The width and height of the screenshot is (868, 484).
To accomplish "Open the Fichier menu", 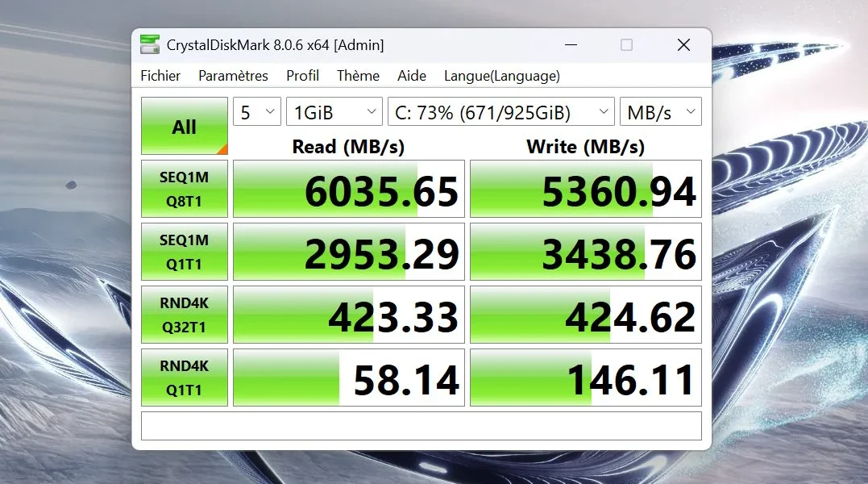I will [x=160, y=75].
